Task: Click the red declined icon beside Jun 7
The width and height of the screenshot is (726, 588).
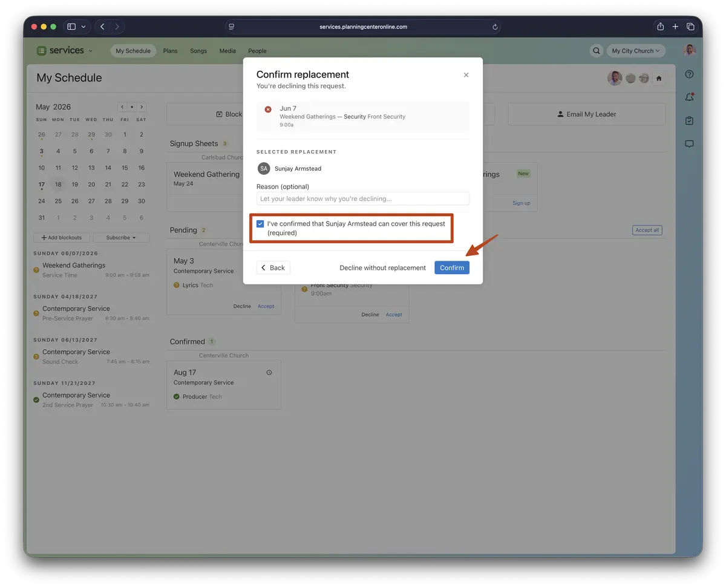Action: [x=268, y=109]
